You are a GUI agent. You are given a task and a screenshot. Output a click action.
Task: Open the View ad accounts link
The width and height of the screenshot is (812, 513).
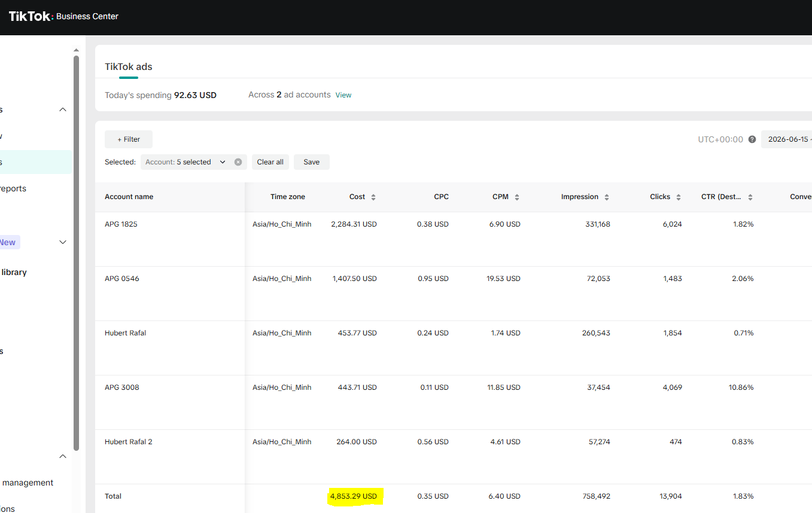point(343,95)
